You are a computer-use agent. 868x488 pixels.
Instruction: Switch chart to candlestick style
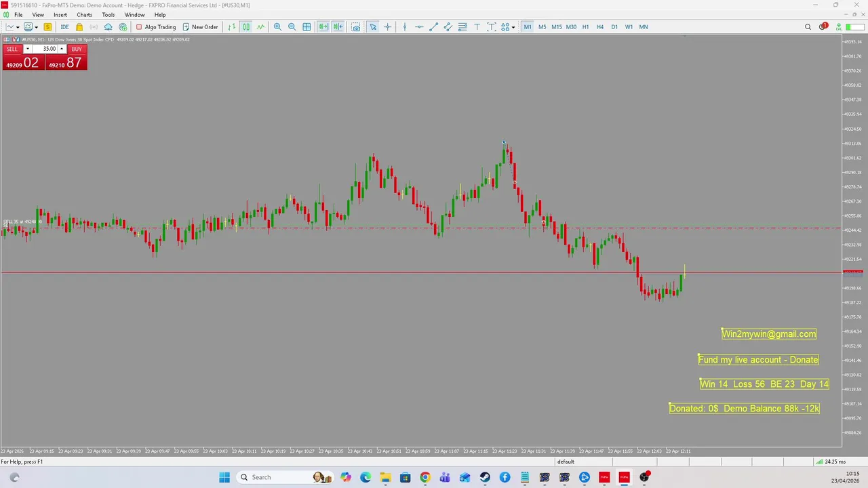click(246, 27)
